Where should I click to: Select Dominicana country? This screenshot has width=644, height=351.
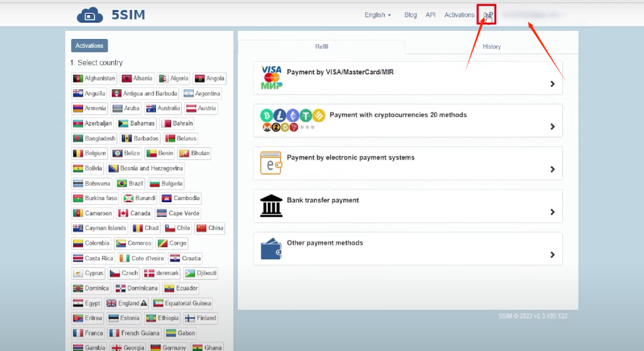pyautogui.click(x=136, y=288)
